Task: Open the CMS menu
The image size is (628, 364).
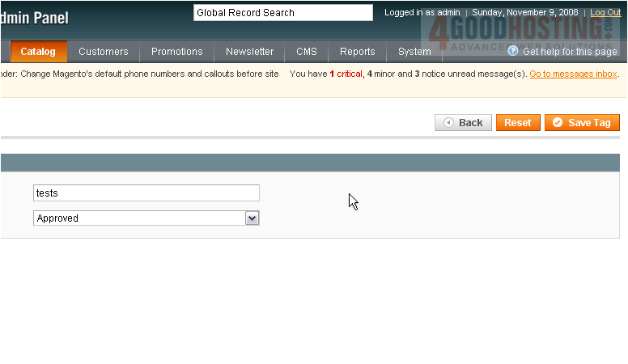Action: (x=307, y=52)
